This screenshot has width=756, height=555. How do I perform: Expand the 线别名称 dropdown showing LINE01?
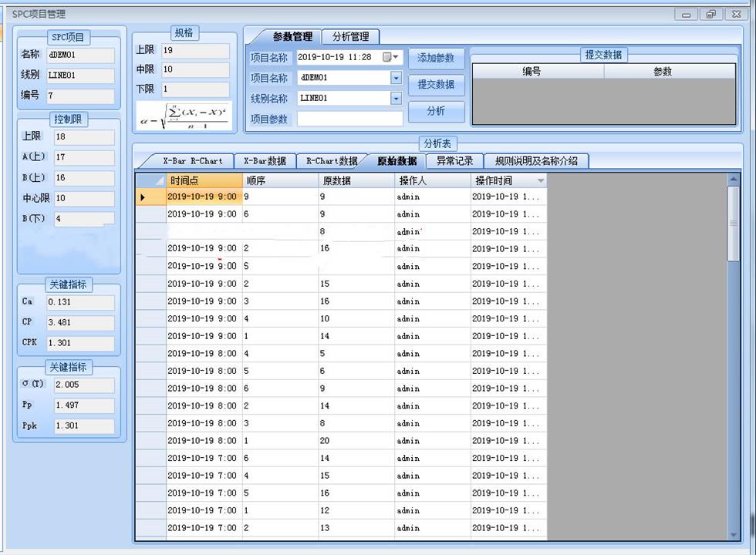pos(396,99)
